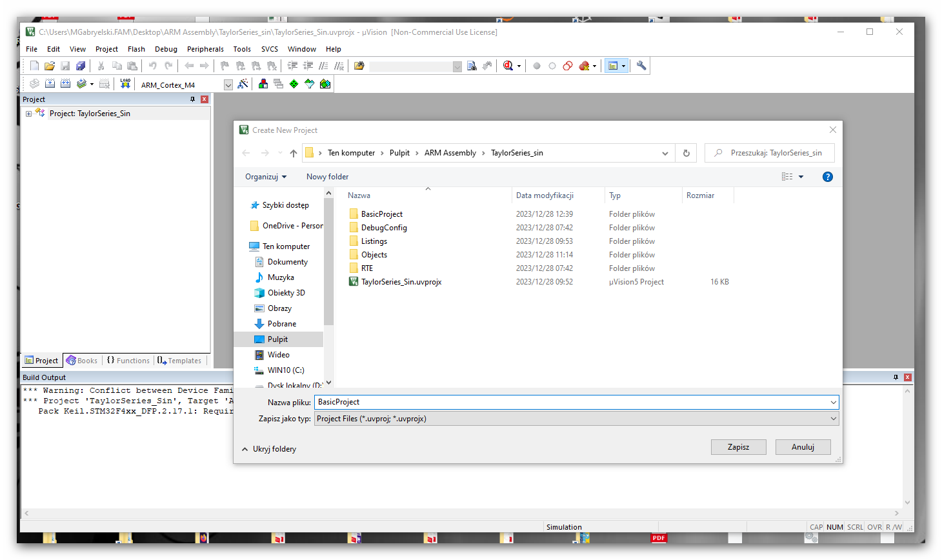The image size is (942, 560).
Task: Open the Zapisz jako typ combo box
Action: coord(577,419)
